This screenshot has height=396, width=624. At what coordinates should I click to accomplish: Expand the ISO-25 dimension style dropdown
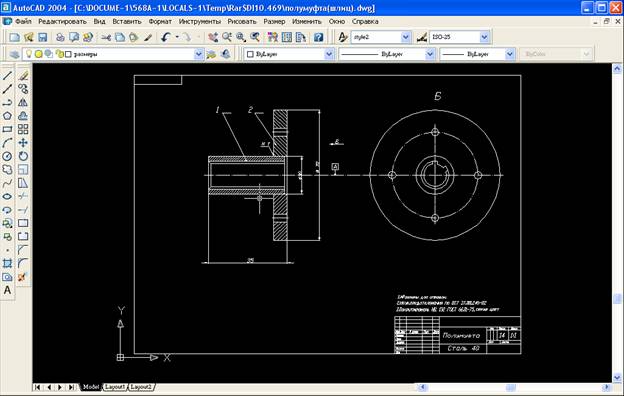coord(484,37)
